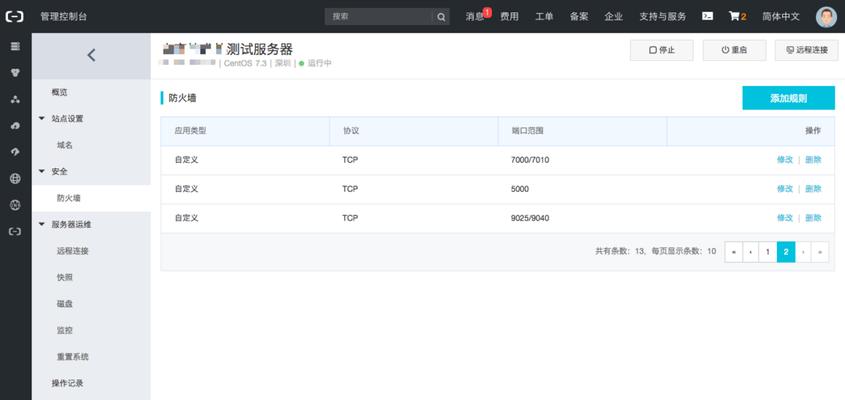The width and height of the screenshot is (845, 400).
Task: Click the search magnifier icon
Action: 440,17
